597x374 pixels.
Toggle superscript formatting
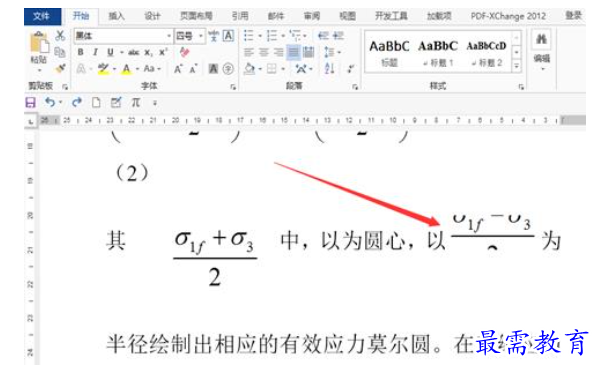point(163,52)
